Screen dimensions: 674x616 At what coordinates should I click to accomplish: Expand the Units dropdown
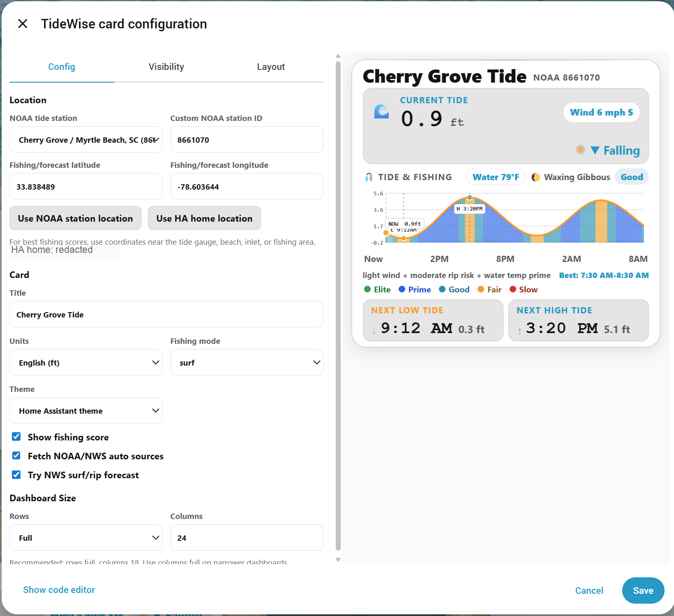click(86, 362)
